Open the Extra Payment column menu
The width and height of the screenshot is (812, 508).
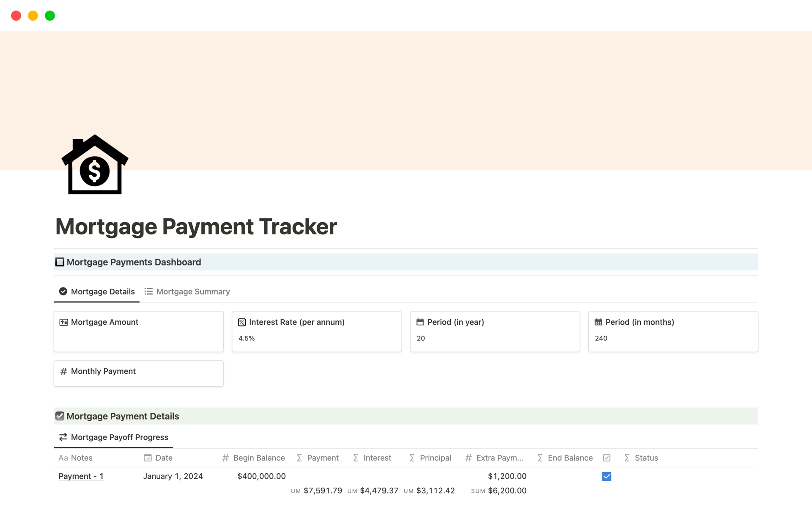coord(498,458)
